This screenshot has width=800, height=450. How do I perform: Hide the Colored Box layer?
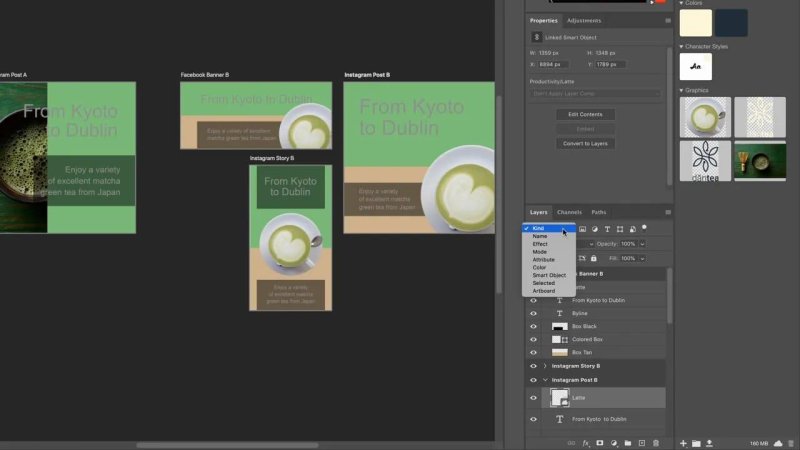[533, 339]
